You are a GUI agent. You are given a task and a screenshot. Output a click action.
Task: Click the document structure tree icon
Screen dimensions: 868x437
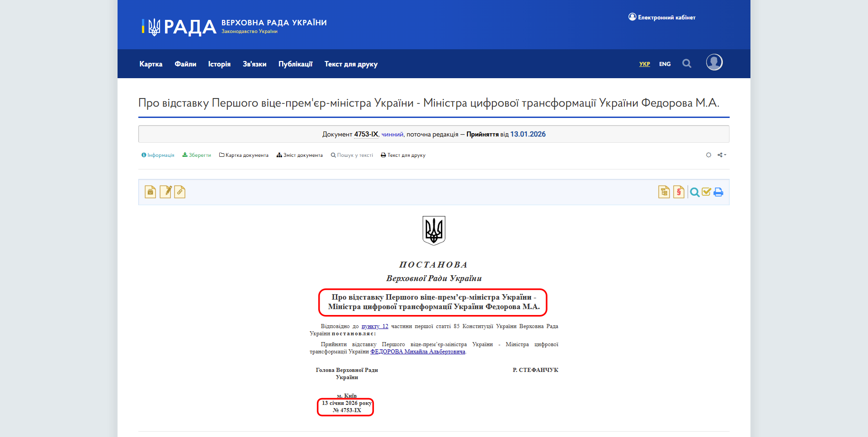(x=664, y=192)
